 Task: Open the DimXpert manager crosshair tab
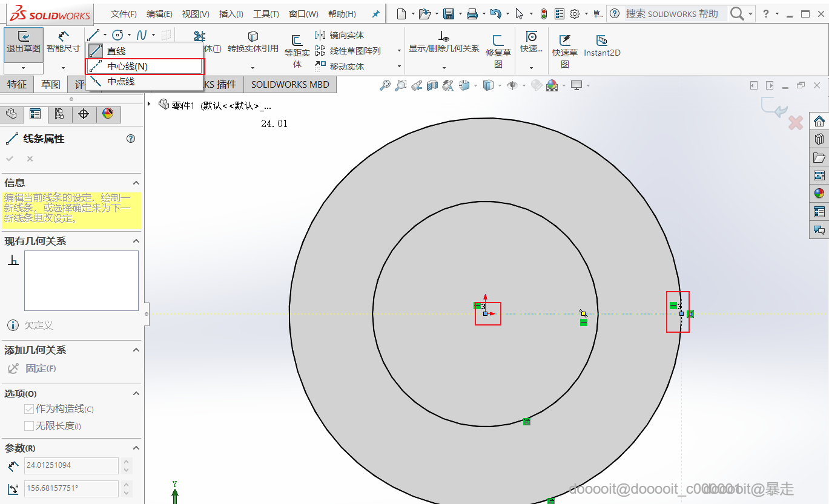84,114
